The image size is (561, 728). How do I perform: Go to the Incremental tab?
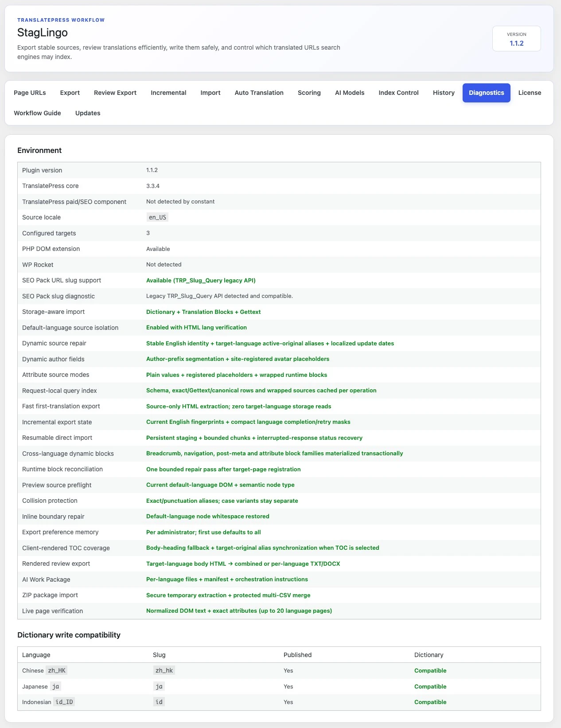click(168, 93)
